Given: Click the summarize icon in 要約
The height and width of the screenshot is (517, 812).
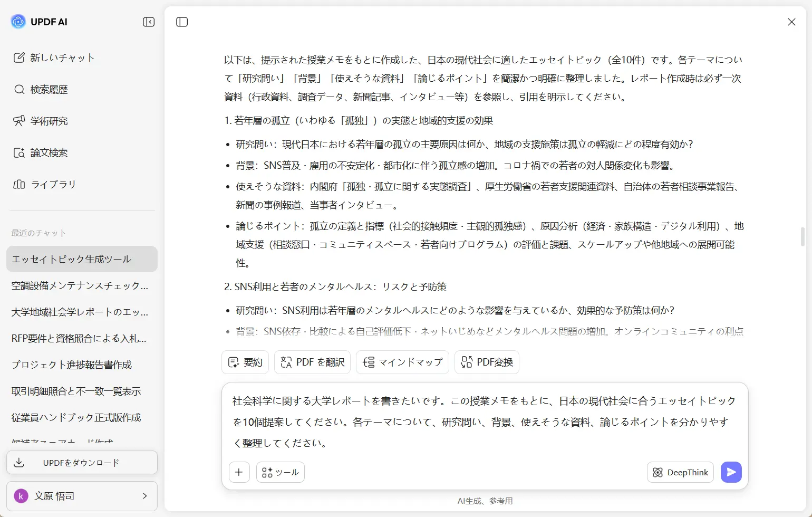Looking at the screenshot, I should [234, 362].
